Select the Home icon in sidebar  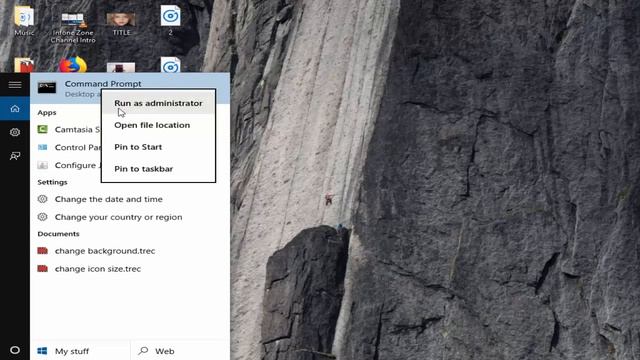tap(15, 109)
